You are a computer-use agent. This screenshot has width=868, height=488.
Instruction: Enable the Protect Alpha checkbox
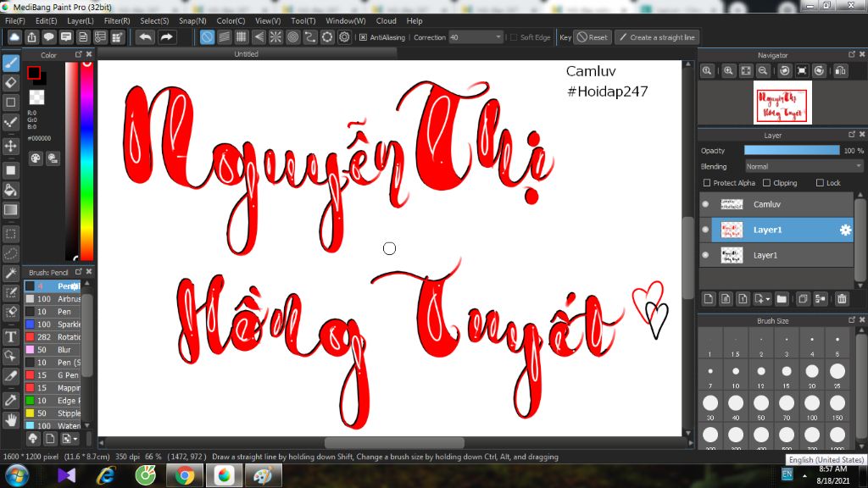(706, 183)
